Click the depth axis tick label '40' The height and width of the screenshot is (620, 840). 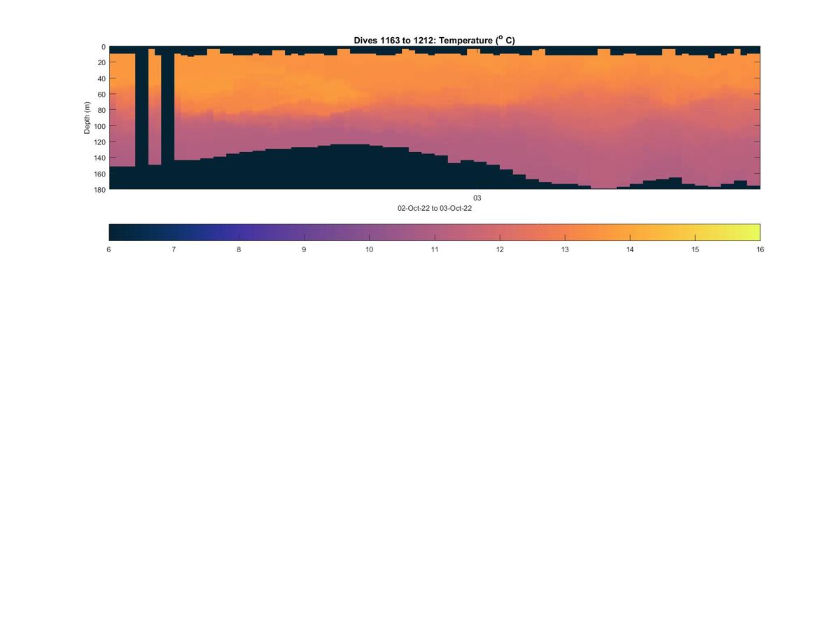click(101, 78)
